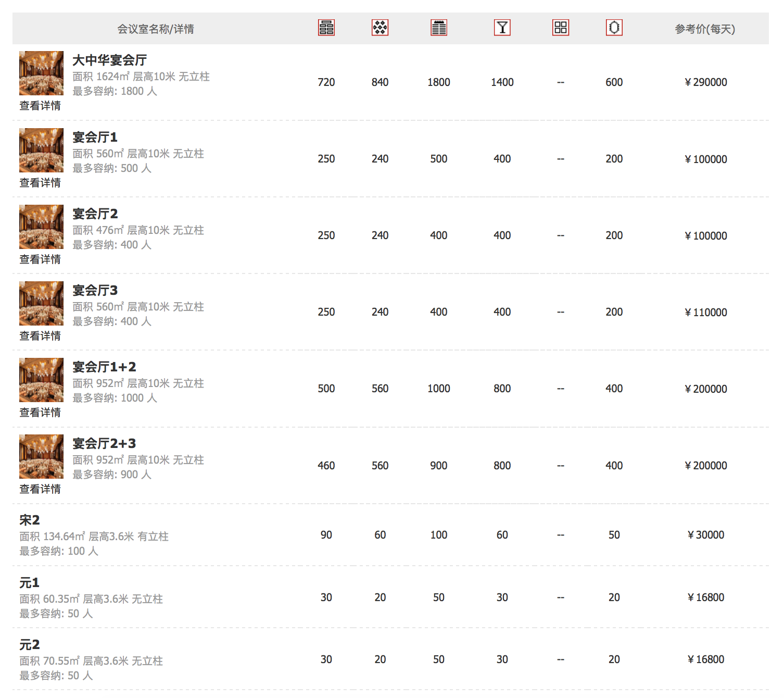Click the boardroom oval table icon
This screenshot has width=784, height=698.
click(614, 28)
